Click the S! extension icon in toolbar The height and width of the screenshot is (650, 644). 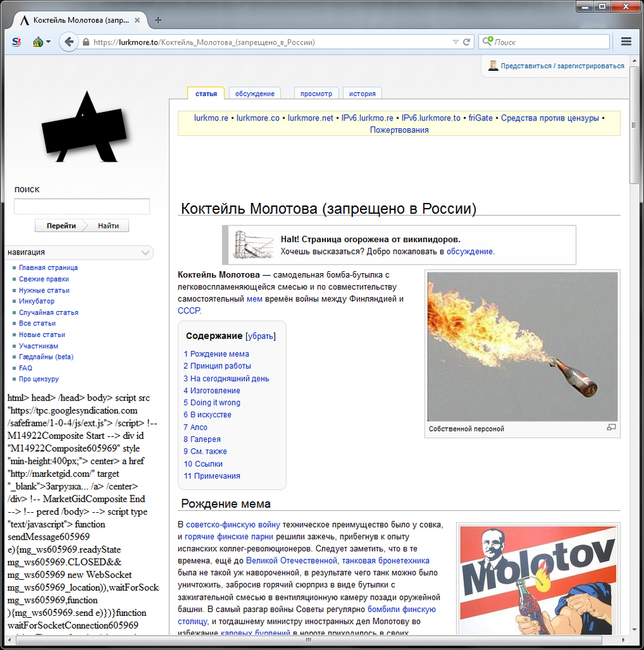(16, 42)
